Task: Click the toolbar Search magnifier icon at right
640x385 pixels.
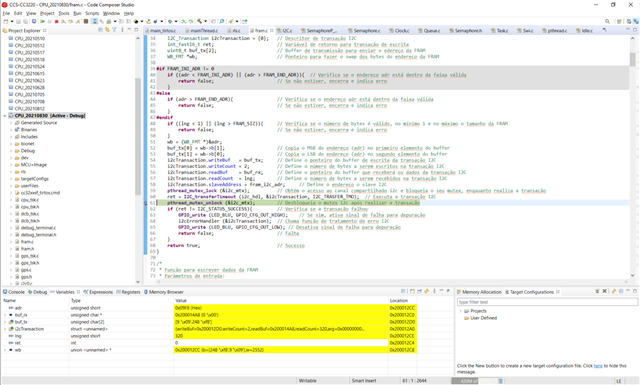Action: [607, 21]
